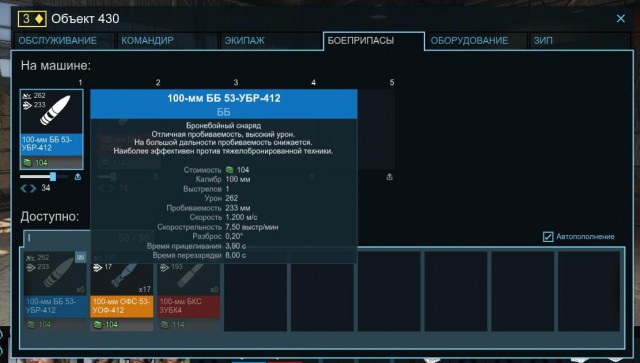The image size is (640, 363).
Task: Click the Скорострельность 7,50 value
Action: click(x=251, y=227)
